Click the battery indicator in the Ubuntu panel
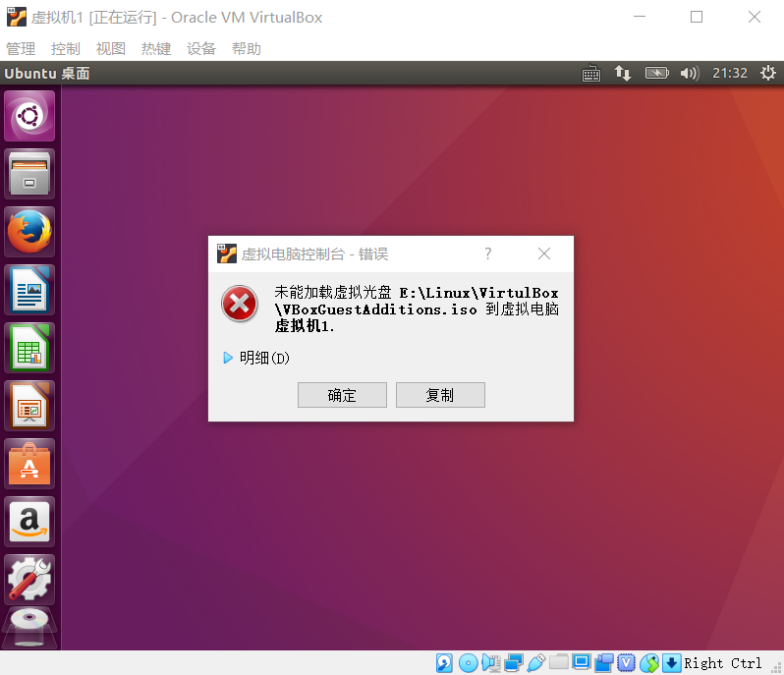 (656, 74)
